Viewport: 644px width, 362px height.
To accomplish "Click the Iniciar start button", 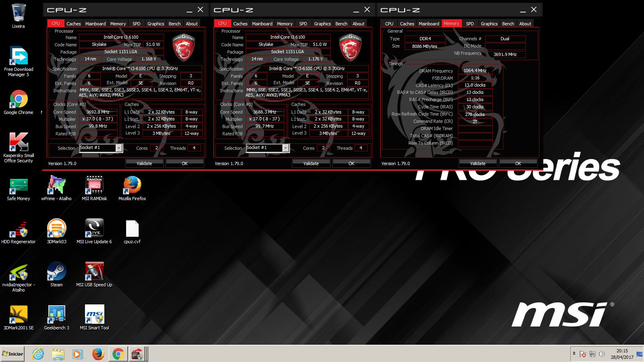I will 13,354.
